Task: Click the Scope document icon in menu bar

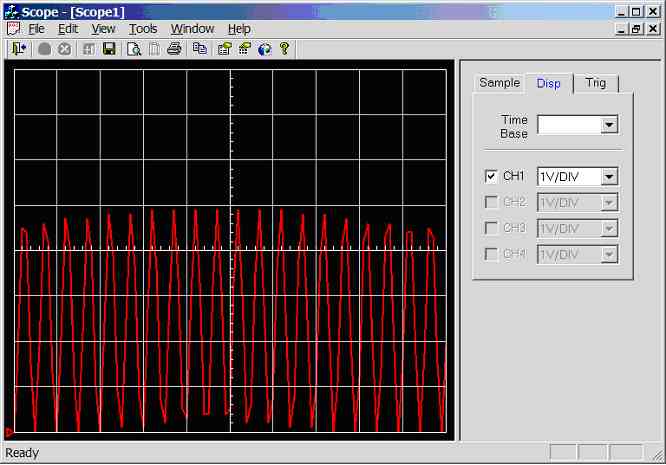Action: [x=13, y=29]
